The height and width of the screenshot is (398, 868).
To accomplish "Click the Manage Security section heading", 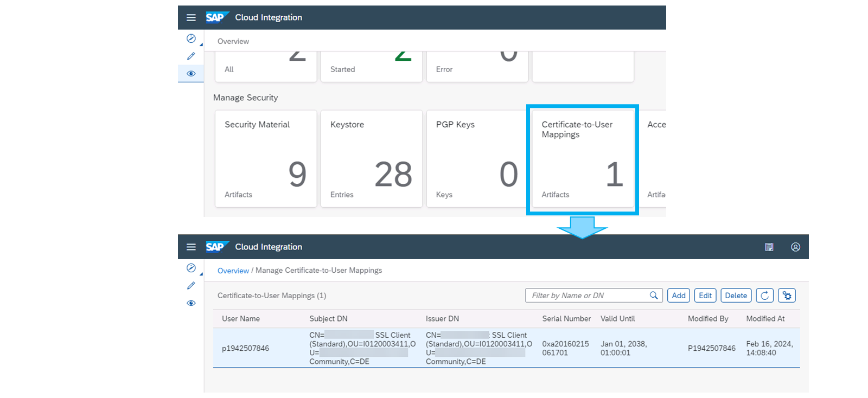I will [245, 98].
